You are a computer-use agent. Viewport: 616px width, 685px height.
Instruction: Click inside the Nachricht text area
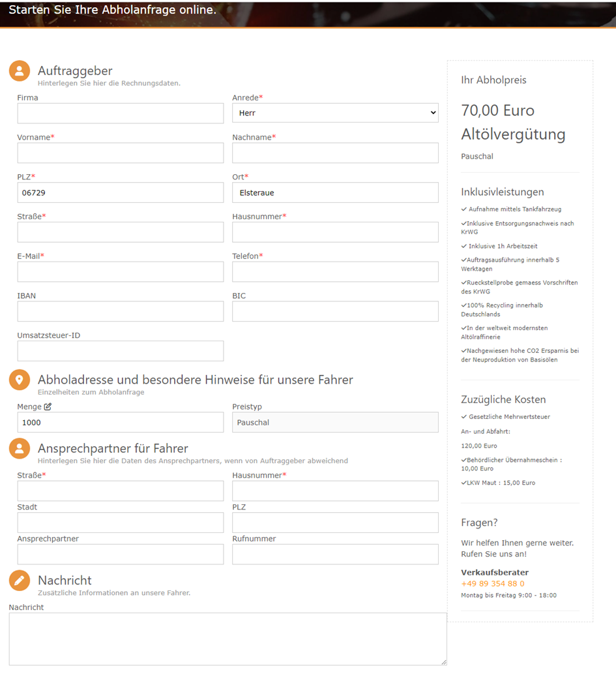click(x=228, y=639)
